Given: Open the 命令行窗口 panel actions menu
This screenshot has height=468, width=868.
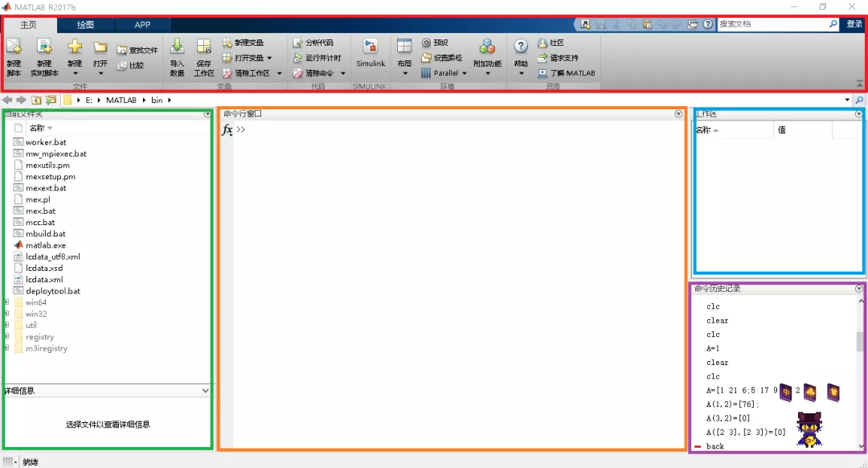Looking at the screenshot, I should pyautogui.click(x=678, y=113).
